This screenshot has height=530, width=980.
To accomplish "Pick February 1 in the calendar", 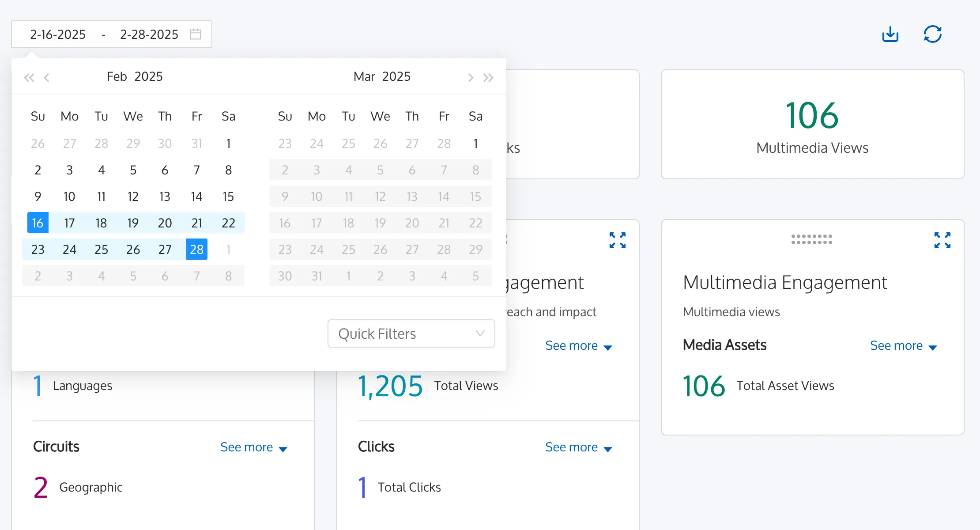I will coord(229,143).
